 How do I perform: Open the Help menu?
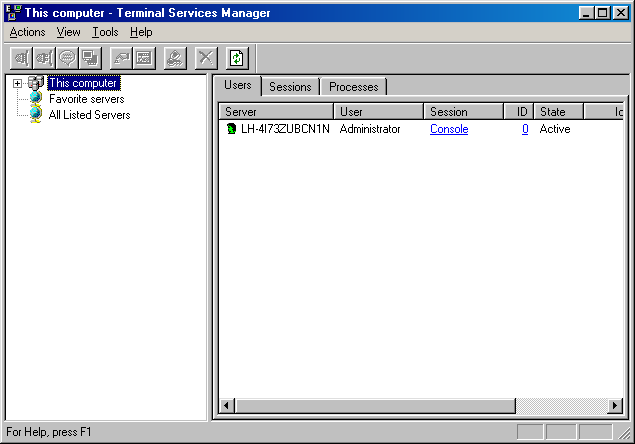141,32
